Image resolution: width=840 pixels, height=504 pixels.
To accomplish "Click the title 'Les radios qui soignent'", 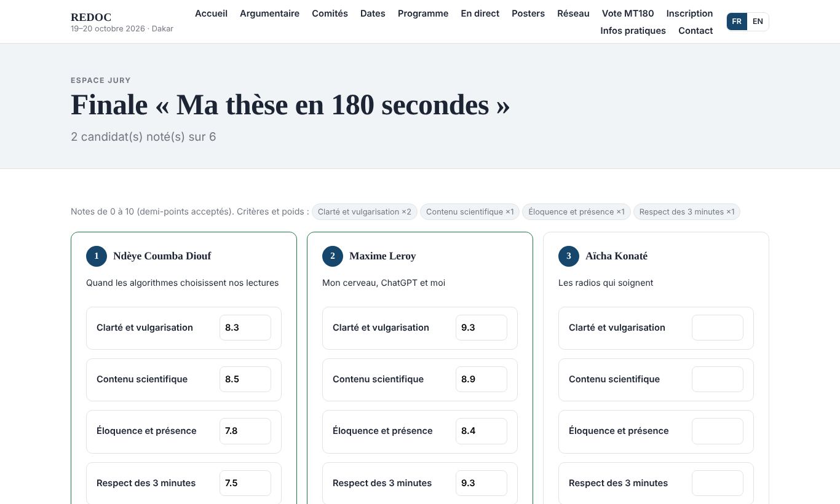I will (606, 283).
